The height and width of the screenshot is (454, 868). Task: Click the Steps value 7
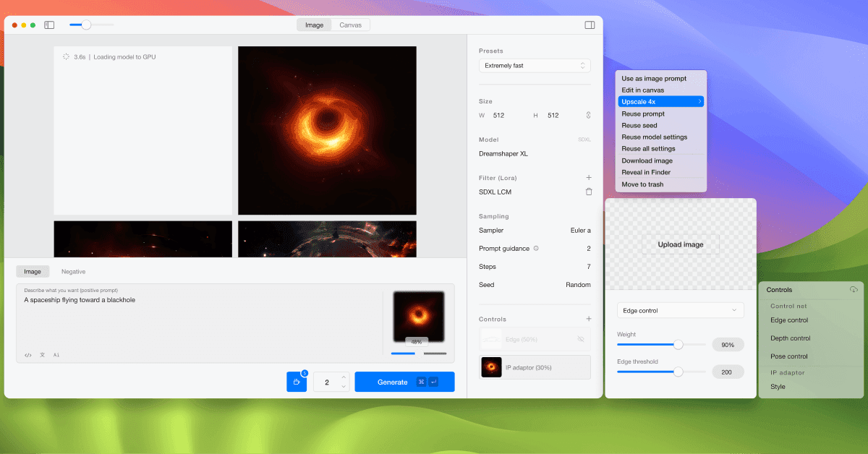589,267
